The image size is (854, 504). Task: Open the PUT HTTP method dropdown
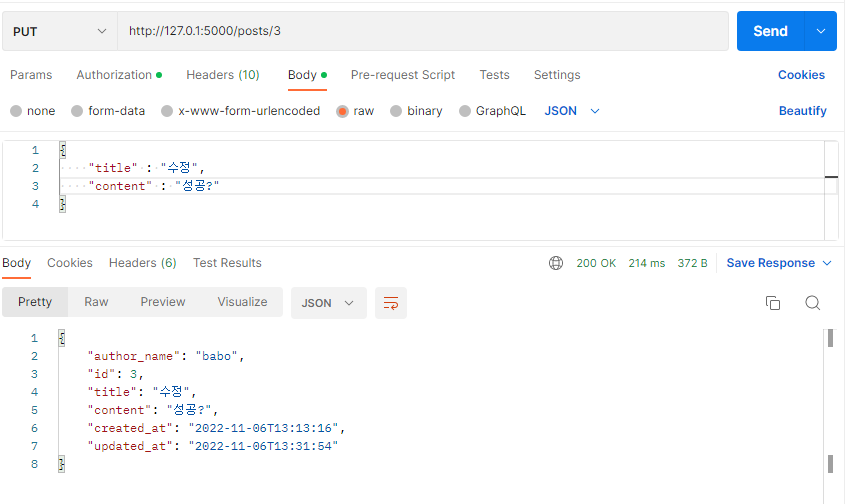click(x=60, y=31)
